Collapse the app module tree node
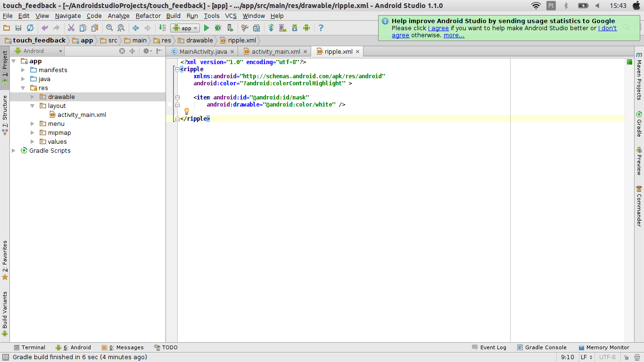 click(x=14, y=61)
